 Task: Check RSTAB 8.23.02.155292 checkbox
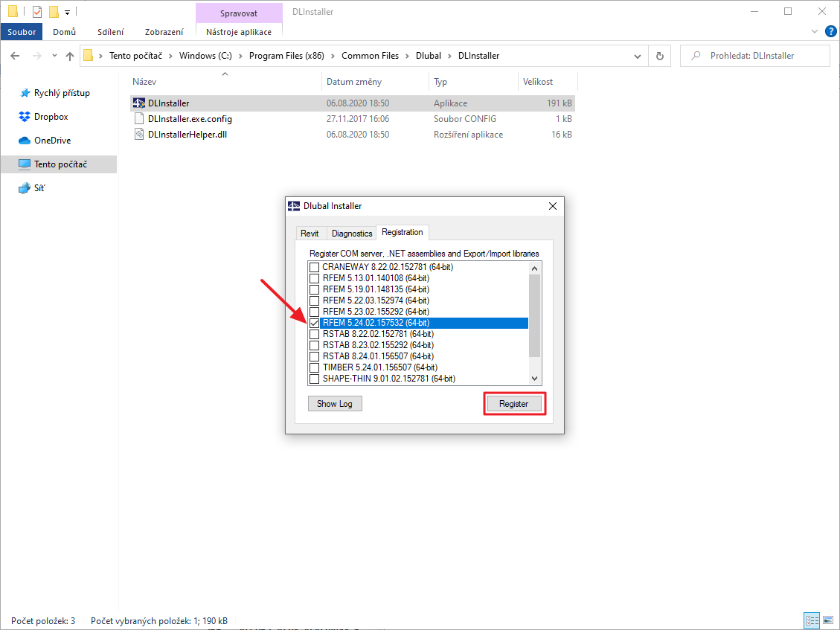[x=315, y=345]
